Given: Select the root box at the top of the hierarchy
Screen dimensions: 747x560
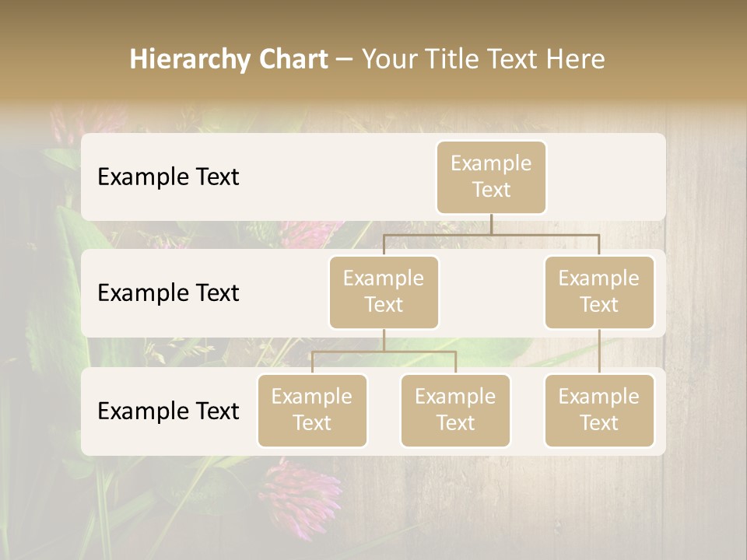Looking at the screenshot, I should (491, 177).
